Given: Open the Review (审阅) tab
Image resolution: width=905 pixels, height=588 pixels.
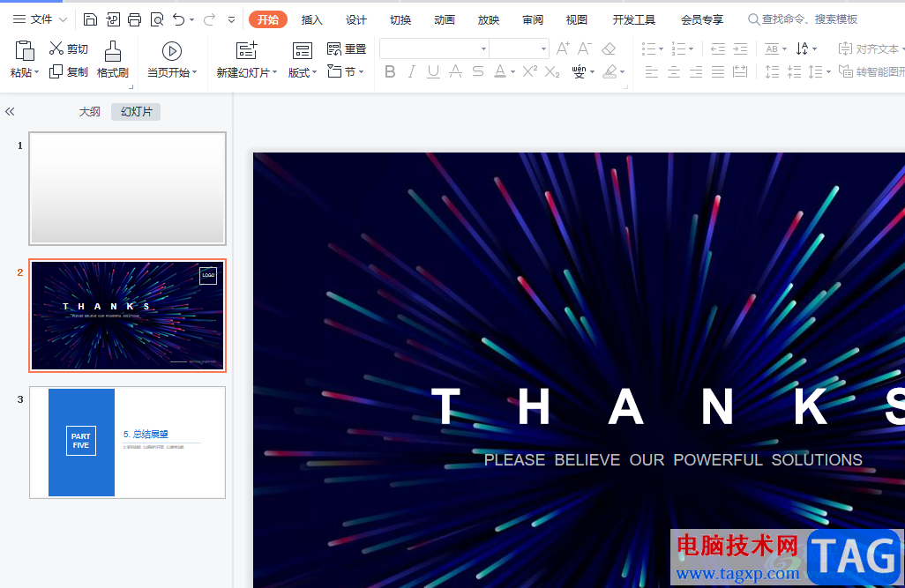Looking at the screenshot, I should tap(533, 19).
